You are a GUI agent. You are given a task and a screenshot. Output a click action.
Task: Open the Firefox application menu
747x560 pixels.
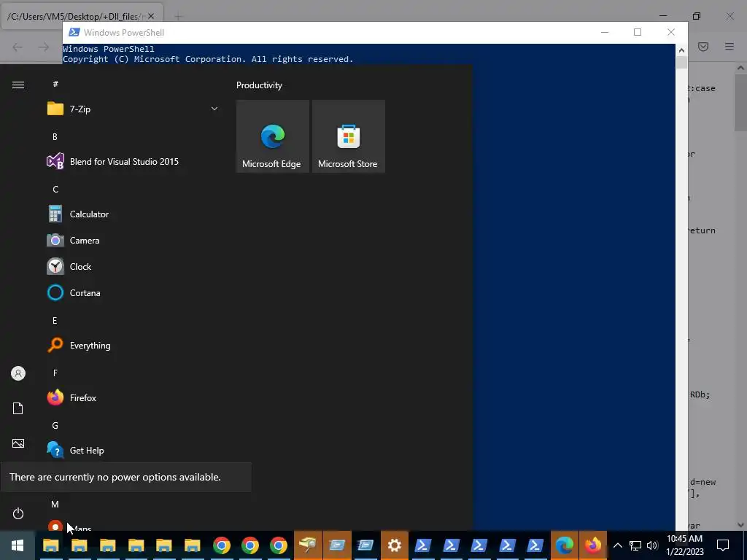coord(729,47)
